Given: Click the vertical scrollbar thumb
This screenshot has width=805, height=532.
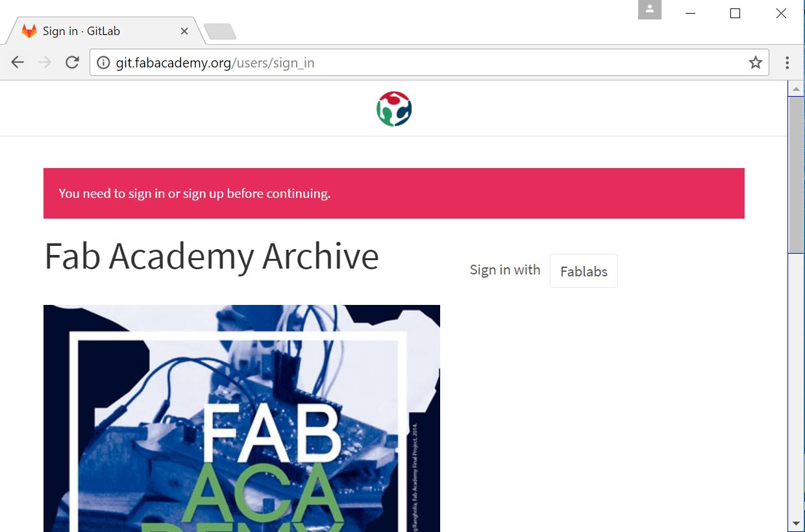Looking at the screenshot, I should 796,175.
